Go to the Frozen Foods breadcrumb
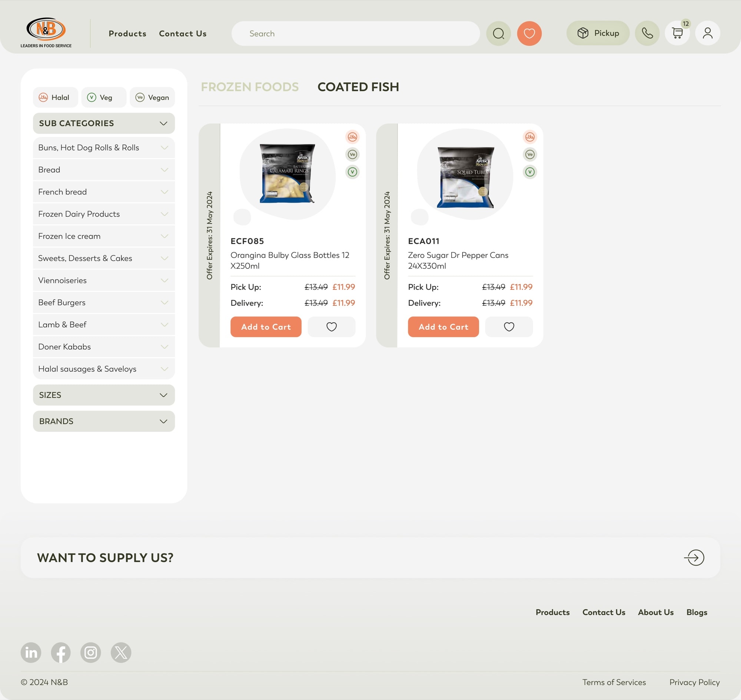The width and height of the screenshot is (741, 700). click(x=250, y=87)
